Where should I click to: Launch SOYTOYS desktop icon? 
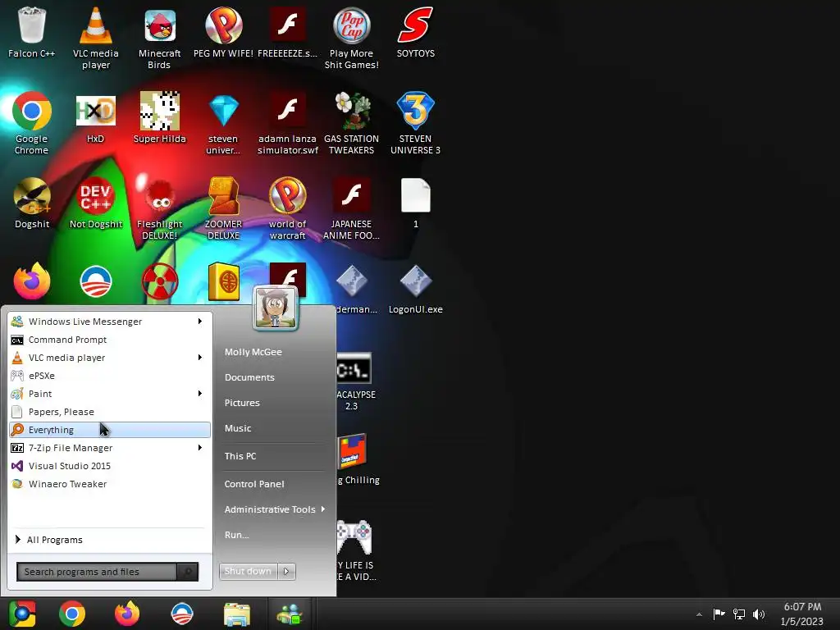416,33
